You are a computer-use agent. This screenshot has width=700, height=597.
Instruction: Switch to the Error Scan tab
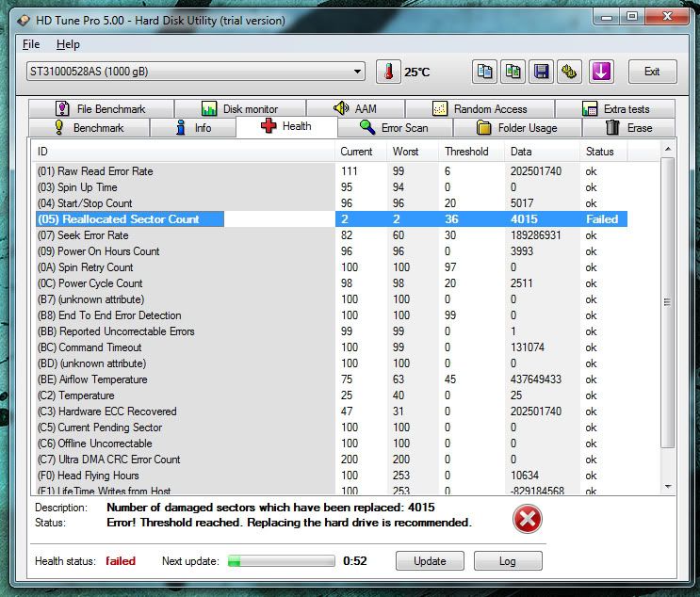[394, 128]
